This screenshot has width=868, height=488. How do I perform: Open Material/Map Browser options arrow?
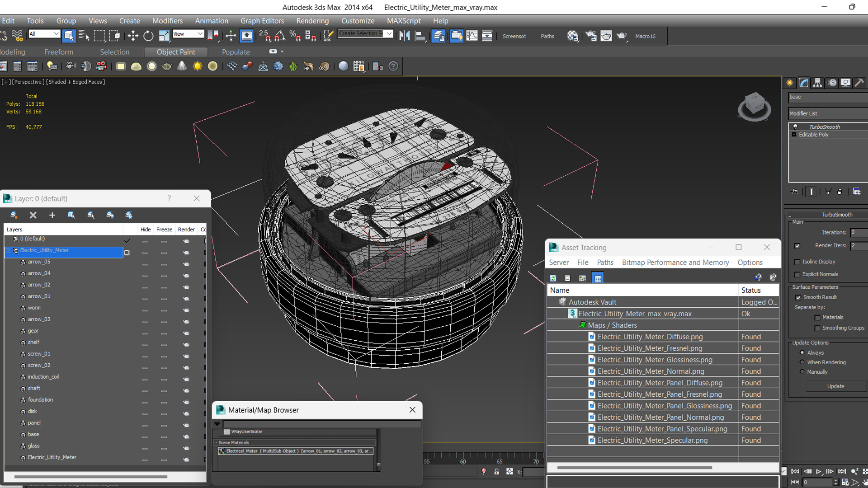click(x=217, y=424)
